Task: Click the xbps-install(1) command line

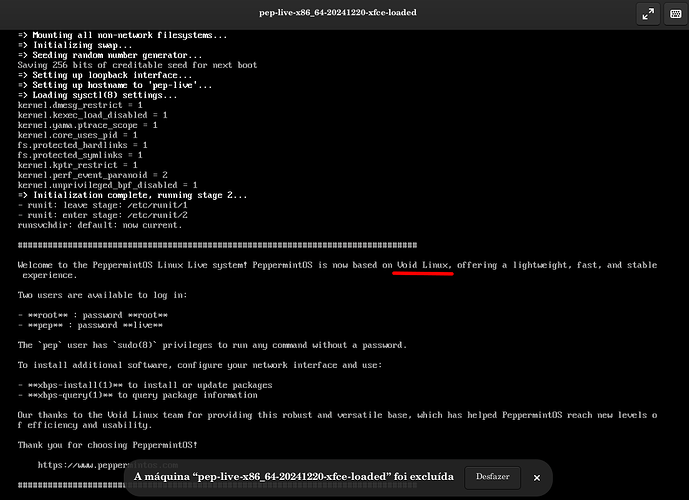Action: pos(145,385)
